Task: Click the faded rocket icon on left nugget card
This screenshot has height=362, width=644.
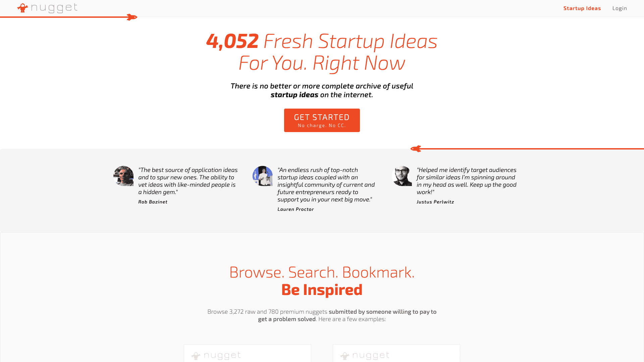Action: click(196, 356)
